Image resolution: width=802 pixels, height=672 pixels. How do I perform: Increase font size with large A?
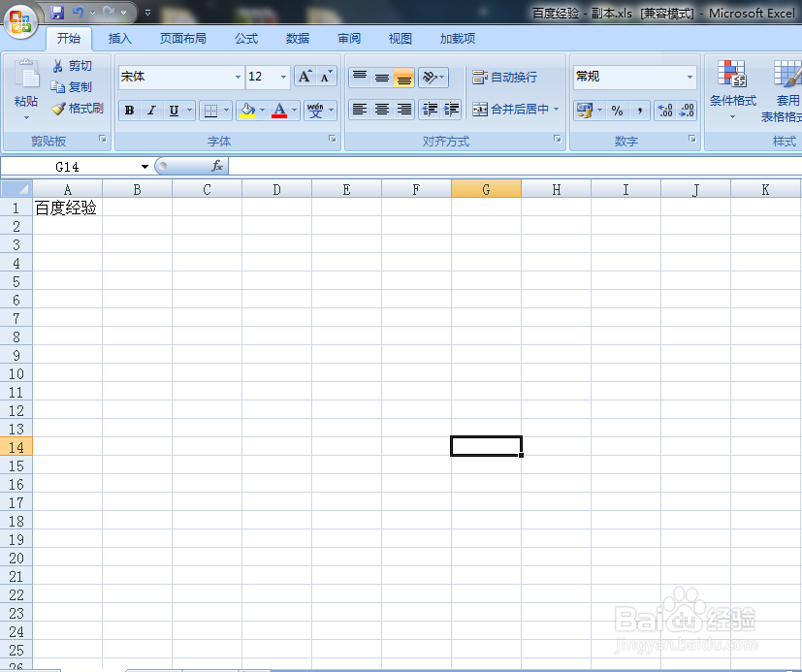305,77
